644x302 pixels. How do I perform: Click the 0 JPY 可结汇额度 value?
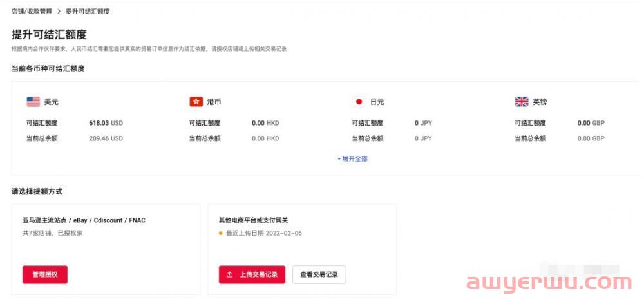coord(424,123)
